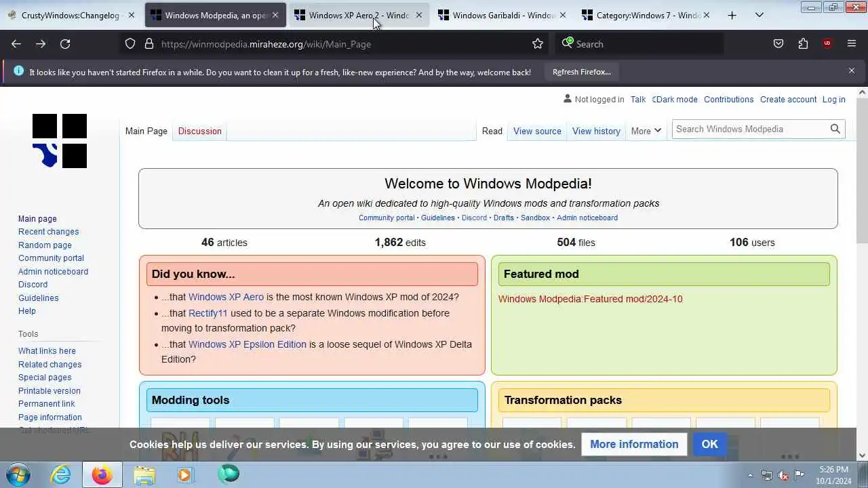Open Windows Media Player from taskbar
868x488 pixels.
(x=185, y=474)
